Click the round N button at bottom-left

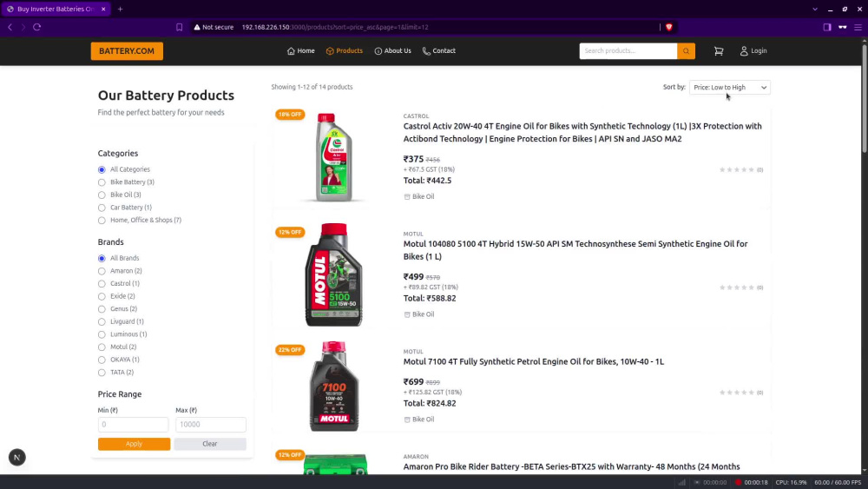coord(17,458)
